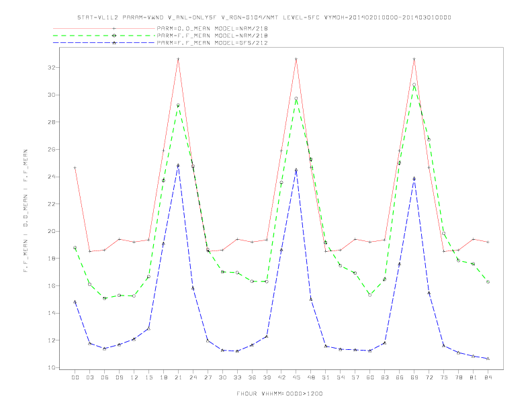
Task: Click the blue dashed line sample in legend
Action: (x=104, y=43)
